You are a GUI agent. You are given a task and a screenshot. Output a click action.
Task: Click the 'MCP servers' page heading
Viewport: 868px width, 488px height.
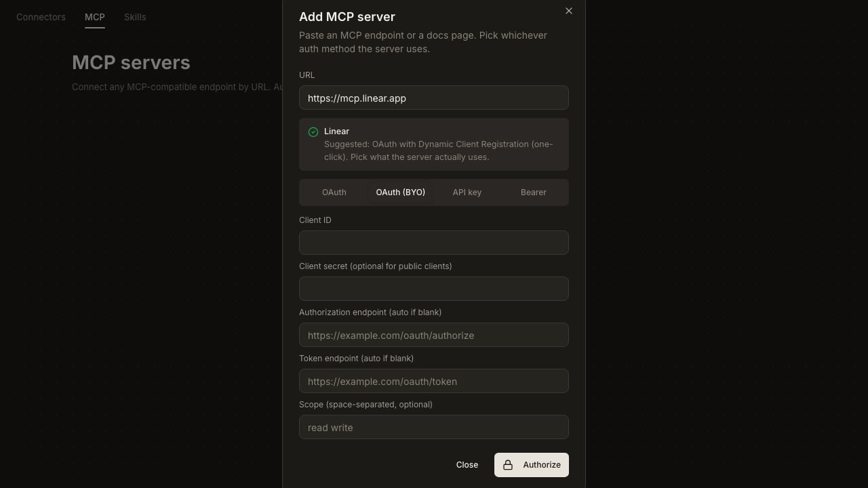coord(131,62)
